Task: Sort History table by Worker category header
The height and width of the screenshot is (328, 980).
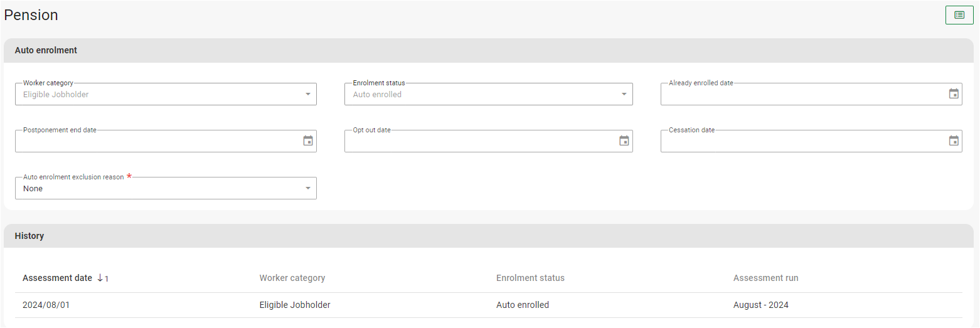Action: tap(292, 278)
